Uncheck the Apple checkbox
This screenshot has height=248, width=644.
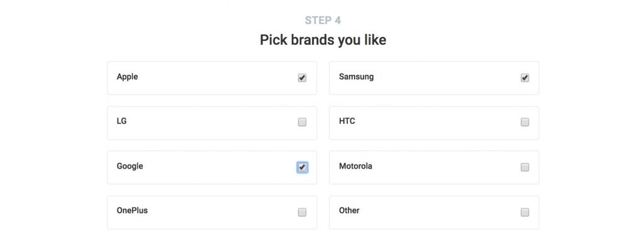click(302, 77)
